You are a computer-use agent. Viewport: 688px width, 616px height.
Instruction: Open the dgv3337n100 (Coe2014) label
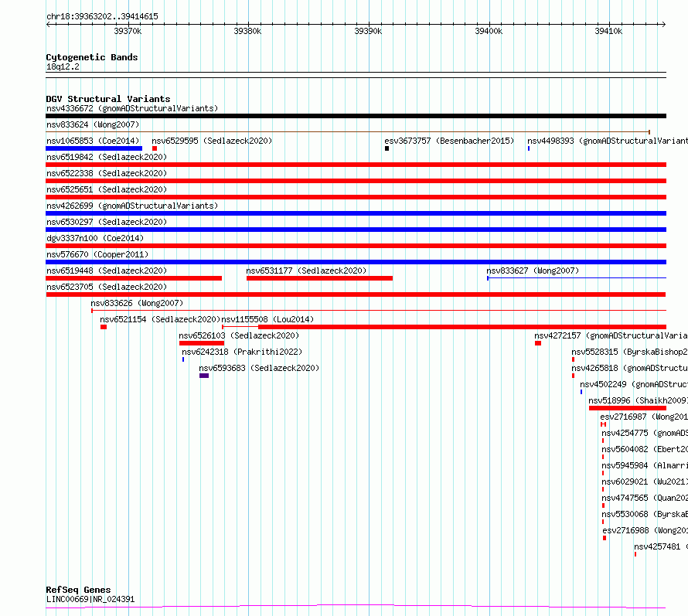pyautogui.click(x=95, y=238)
